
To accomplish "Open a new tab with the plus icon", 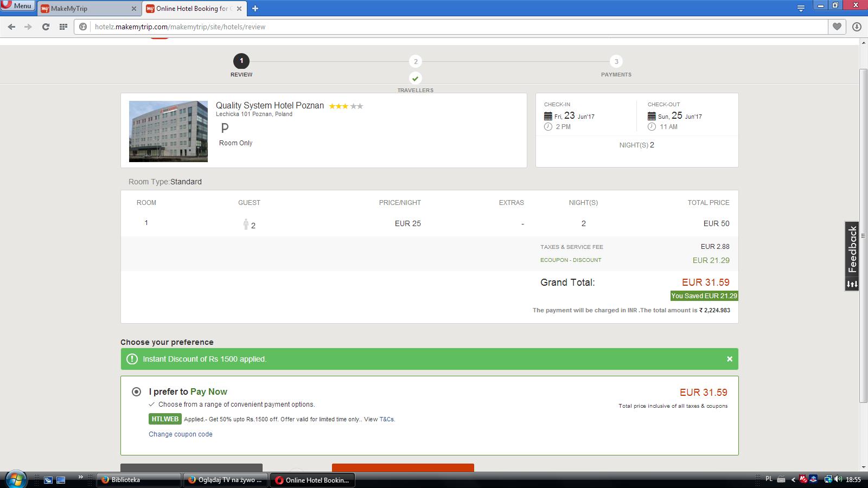I will tap(255, 8).
